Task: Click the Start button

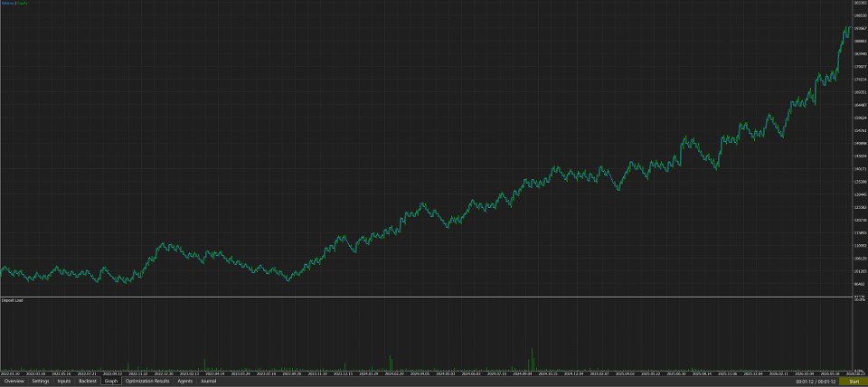Action: coord(853,382)
